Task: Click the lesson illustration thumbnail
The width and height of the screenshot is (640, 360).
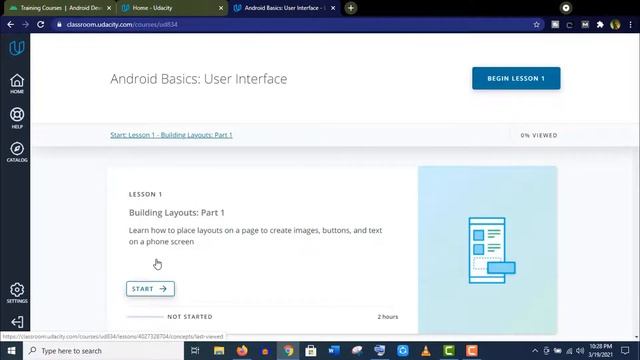Action: coord(487,250)
